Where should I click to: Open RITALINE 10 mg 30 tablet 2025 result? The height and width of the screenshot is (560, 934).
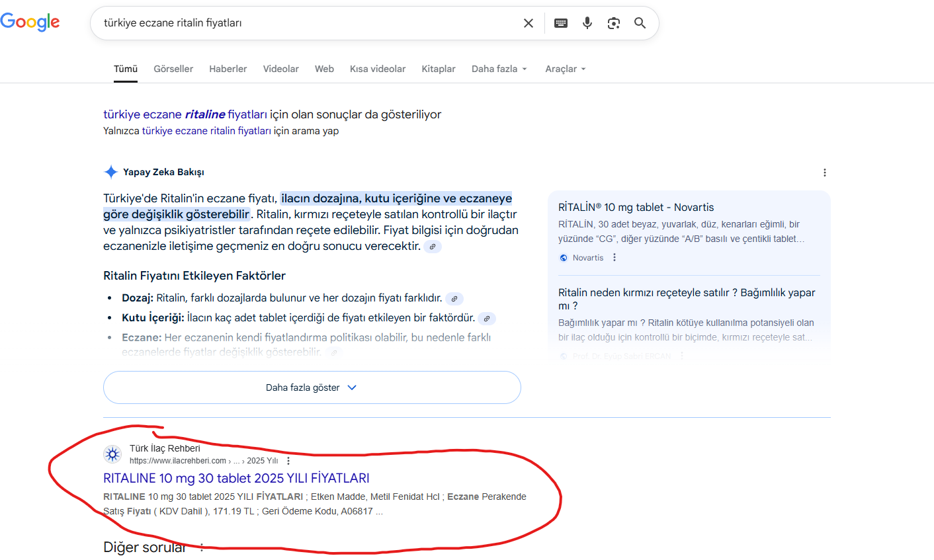[236, 478]
